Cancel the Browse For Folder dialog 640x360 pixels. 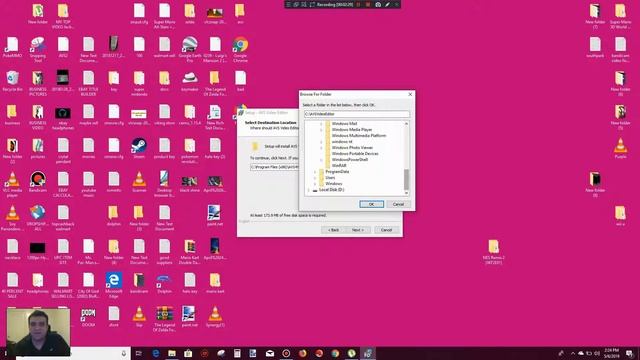coord(398,204)
